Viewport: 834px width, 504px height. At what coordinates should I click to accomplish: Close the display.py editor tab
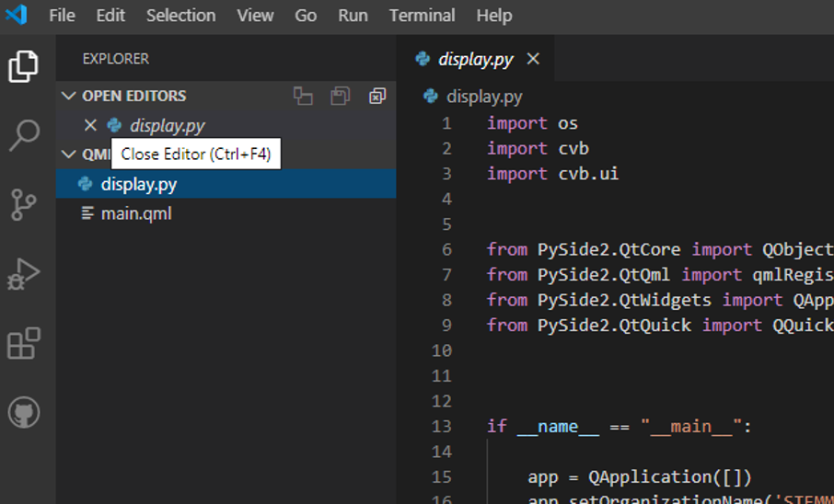coord(533,59)
